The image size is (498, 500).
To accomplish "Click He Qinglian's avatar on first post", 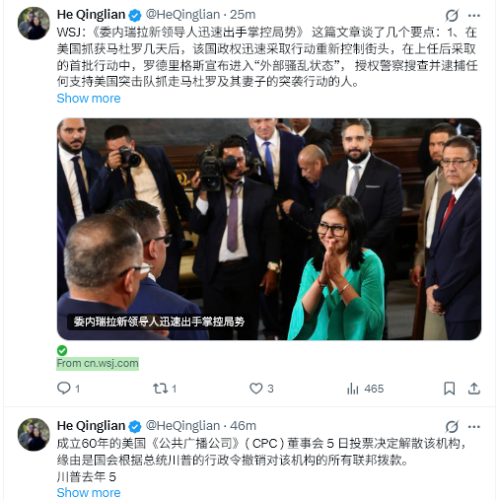I will tap(34, 23).
